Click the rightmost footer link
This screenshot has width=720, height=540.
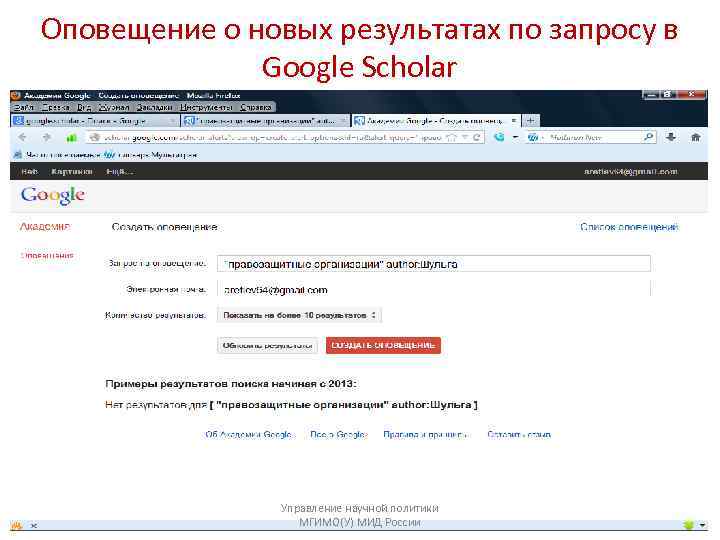(519, 434)
